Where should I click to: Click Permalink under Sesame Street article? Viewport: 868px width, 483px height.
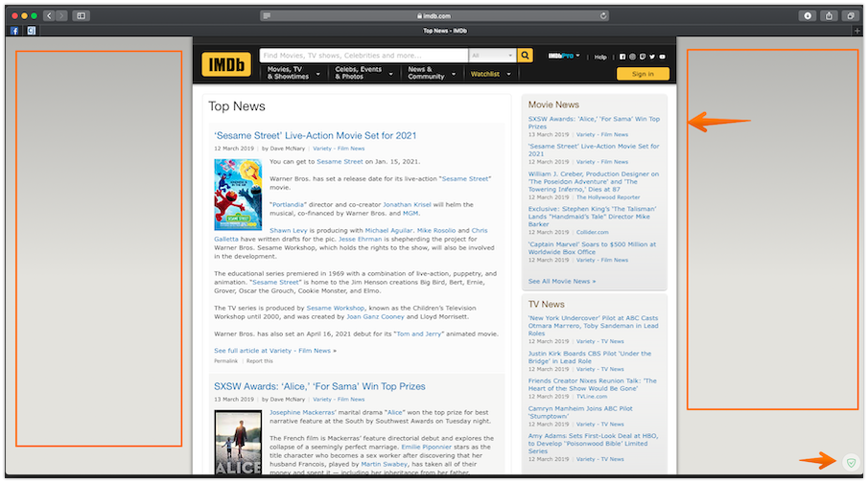(225, 361)
